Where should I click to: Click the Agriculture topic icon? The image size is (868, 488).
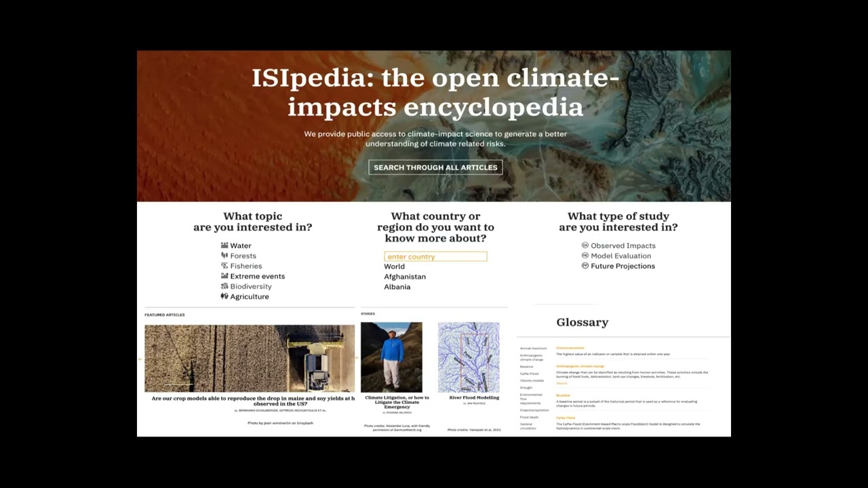tap(224, 296)
